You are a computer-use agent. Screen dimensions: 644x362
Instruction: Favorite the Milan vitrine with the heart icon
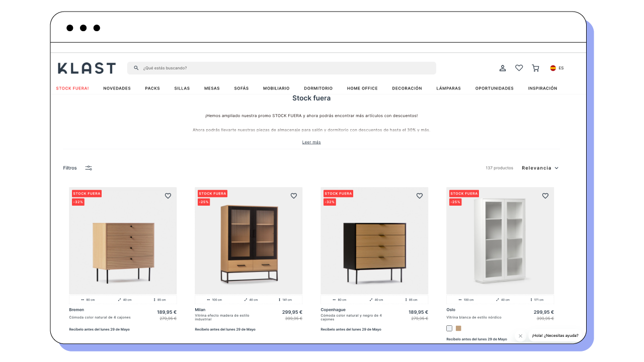click(294, 196)
